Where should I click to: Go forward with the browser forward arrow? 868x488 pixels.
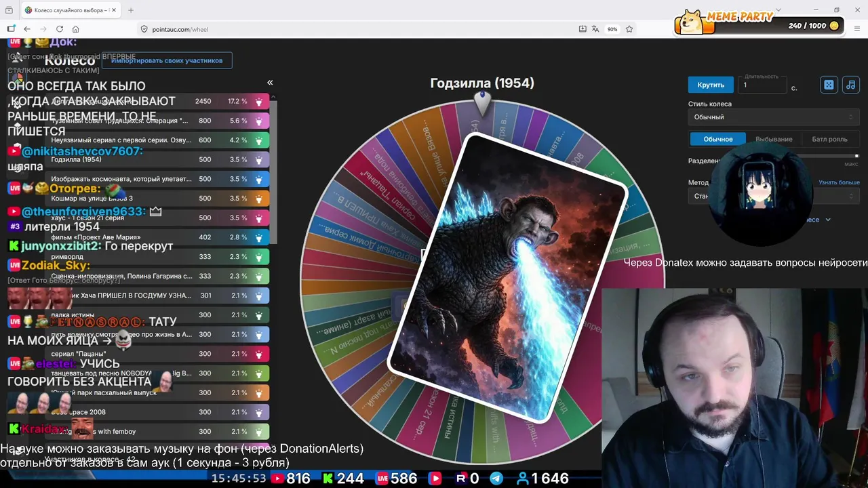click(x=43, y=29)
